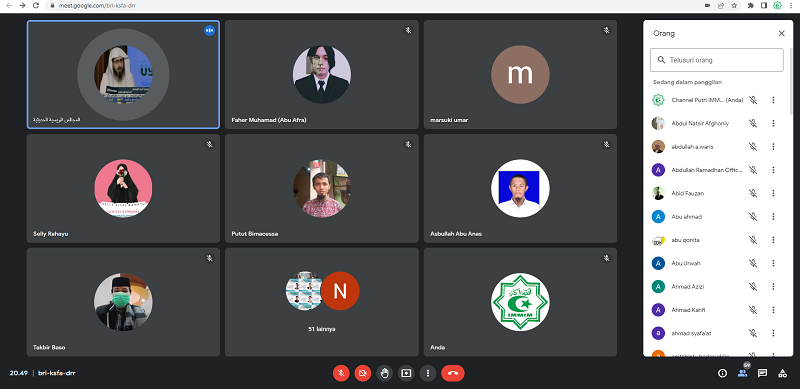Screen dimensions: 800x389
Task: Click the Telusuri orang search field
Action: (x=716, y=60)
